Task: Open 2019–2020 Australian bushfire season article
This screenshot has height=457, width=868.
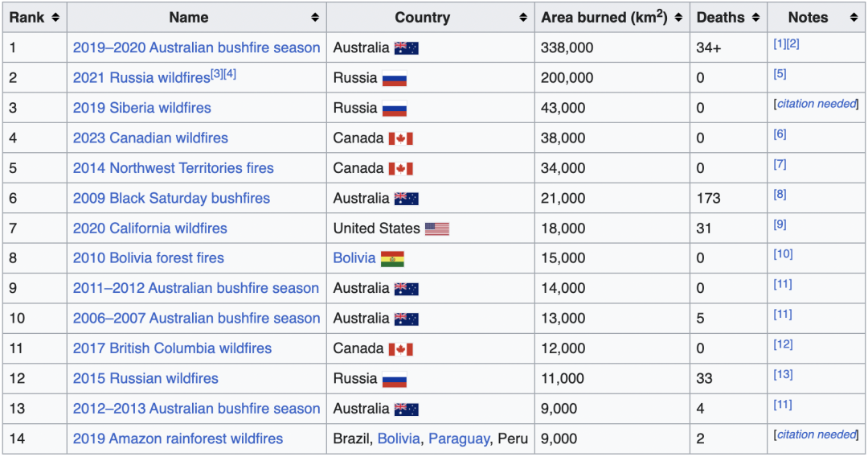Action: click(x=196, y=47)
